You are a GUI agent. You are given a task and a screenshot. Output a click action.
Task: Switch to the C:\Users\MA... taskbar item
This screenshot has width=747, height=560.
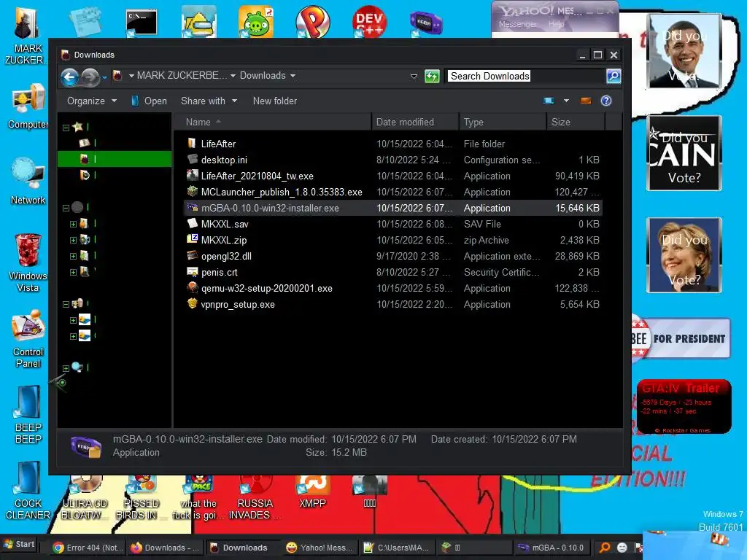point(398,548)
